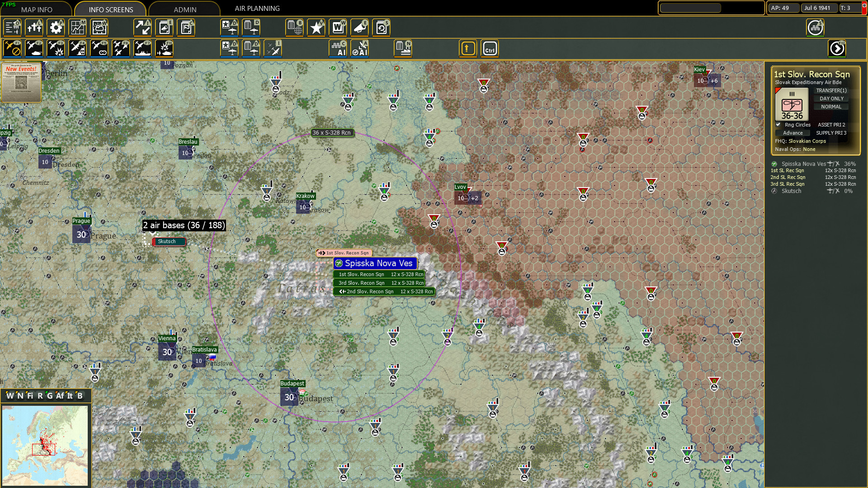Switch to the AIR PLANNING tab
This screenshot has height=488, width=868.
pos(257,9)
